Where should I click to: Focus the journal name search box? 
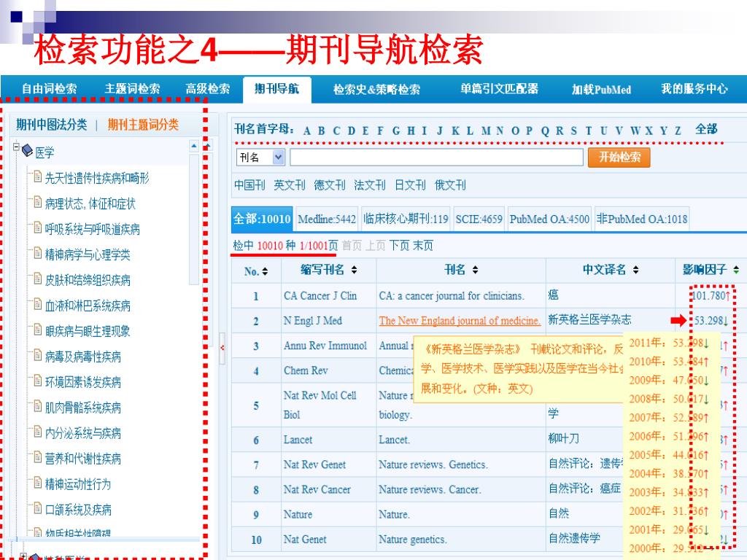point(436,157)
